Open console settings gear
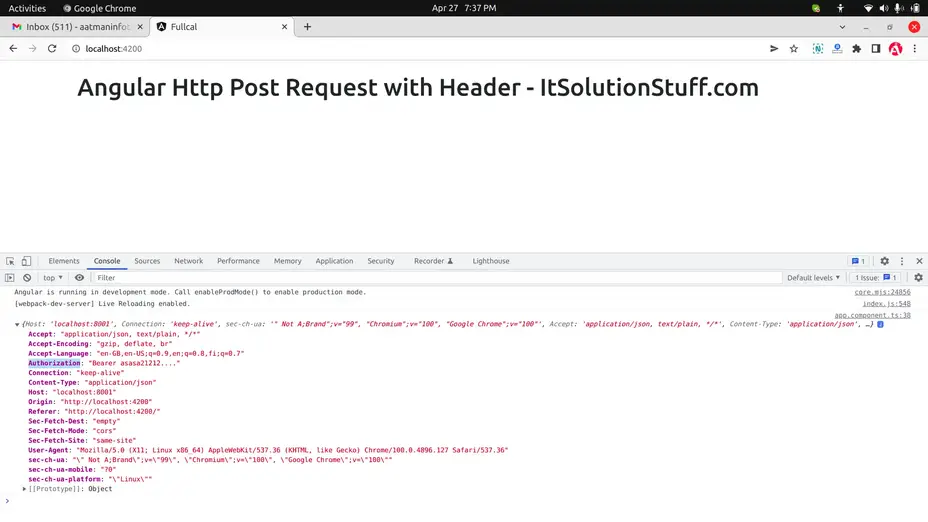The height and width of the screenshot is (522, 928). coord(918,278)
